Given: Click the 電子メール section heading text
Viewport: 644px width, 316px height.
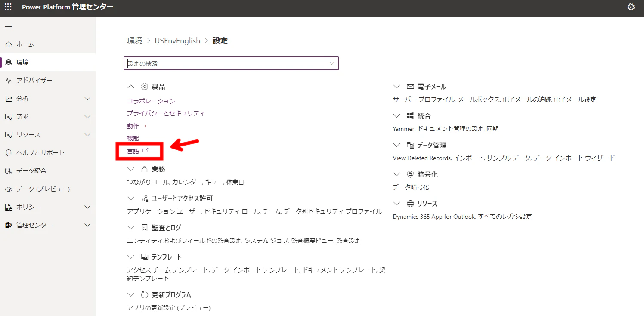Looking at the screenshot, I should (x=432, y=87).
